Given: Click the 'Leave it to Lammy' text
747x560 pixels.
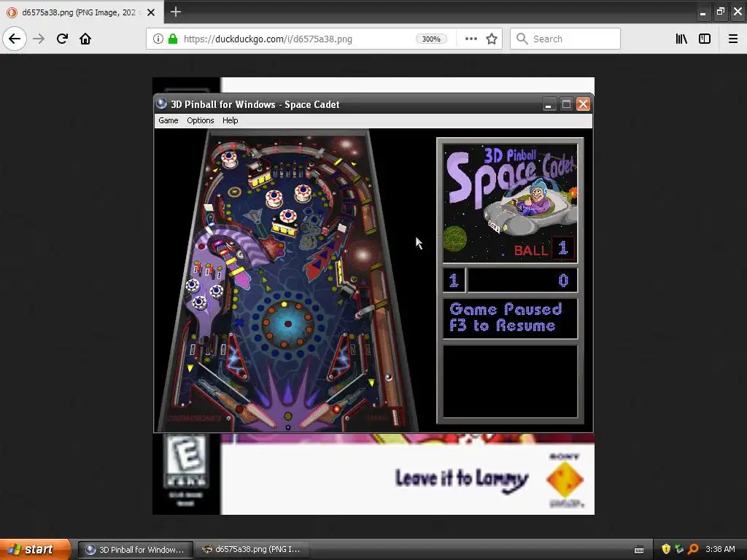Looking at the screenshot, I should pos(462,480).
